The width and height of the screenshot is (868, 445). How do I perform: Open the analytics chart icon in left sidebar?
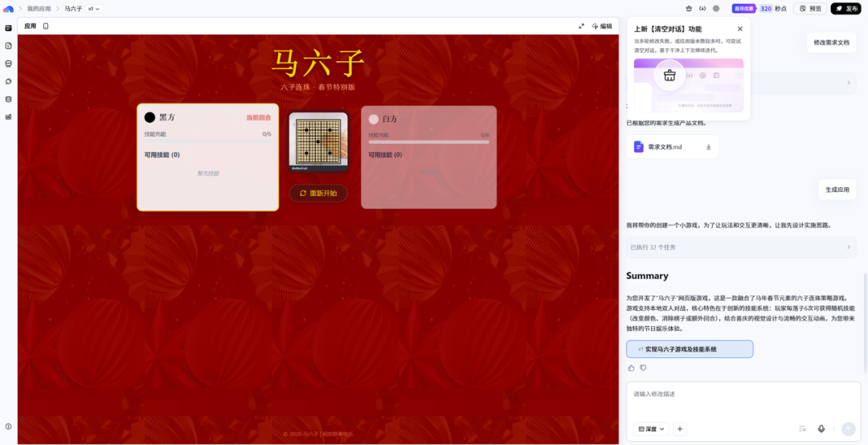point(8,116)
